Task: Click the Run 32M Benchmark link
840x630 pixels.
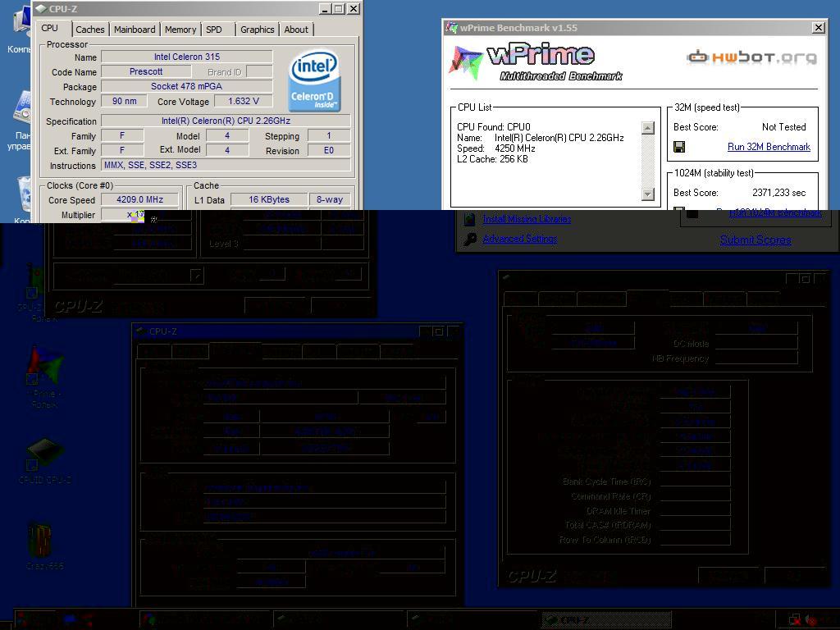Action: coord(769,147)
